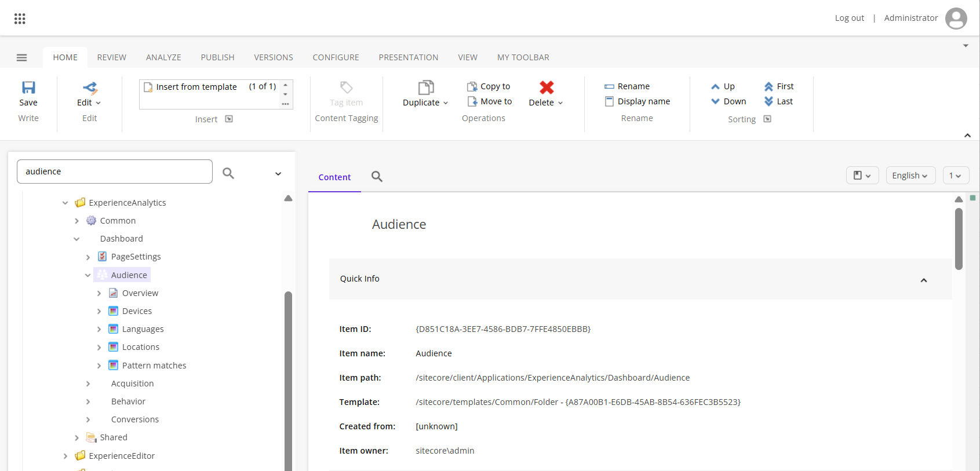Select the Content editor tab
The width and height of the screenshot is (980, 471).
pyautogui.click(x=334, y=177)
